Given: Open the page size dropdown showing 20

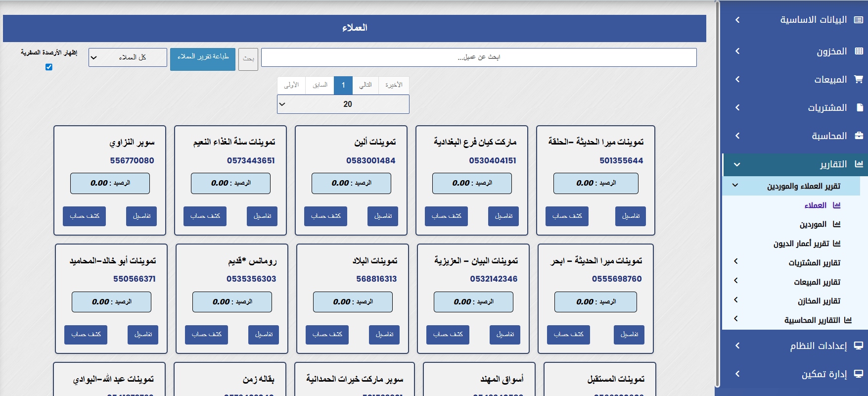Looking at the screenshot, I should (x=343, y=104).
